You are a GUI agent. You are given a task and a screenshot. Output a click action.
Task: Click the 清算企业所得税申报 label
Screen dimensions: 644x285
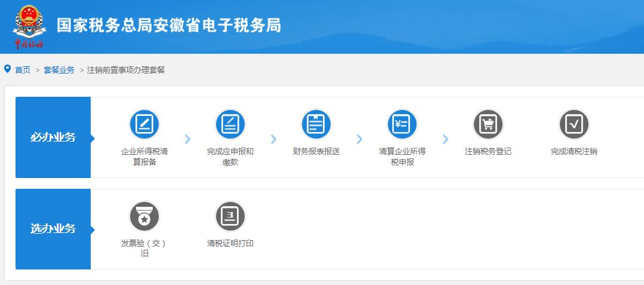(x=402, y=157)
